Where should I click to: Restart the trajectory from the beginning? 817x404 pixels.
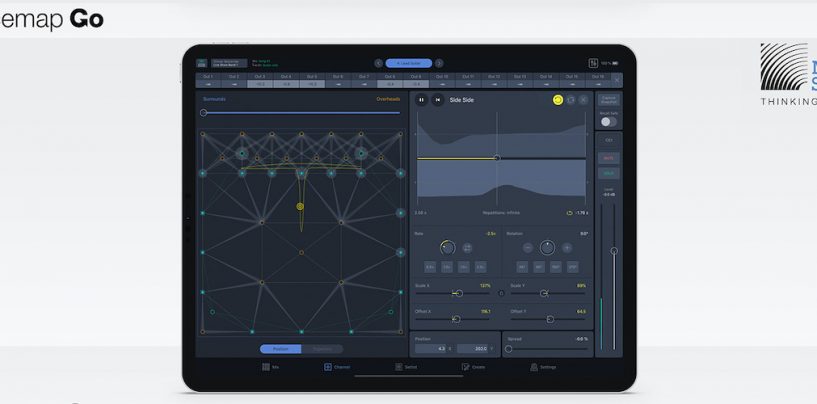click(x=438, y=100)
